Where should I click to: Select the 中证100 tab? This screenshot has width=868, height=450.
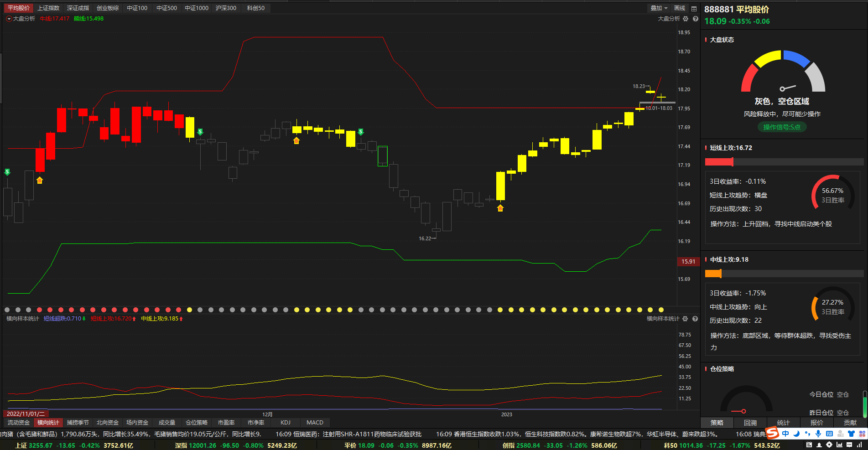click(137, 8)
